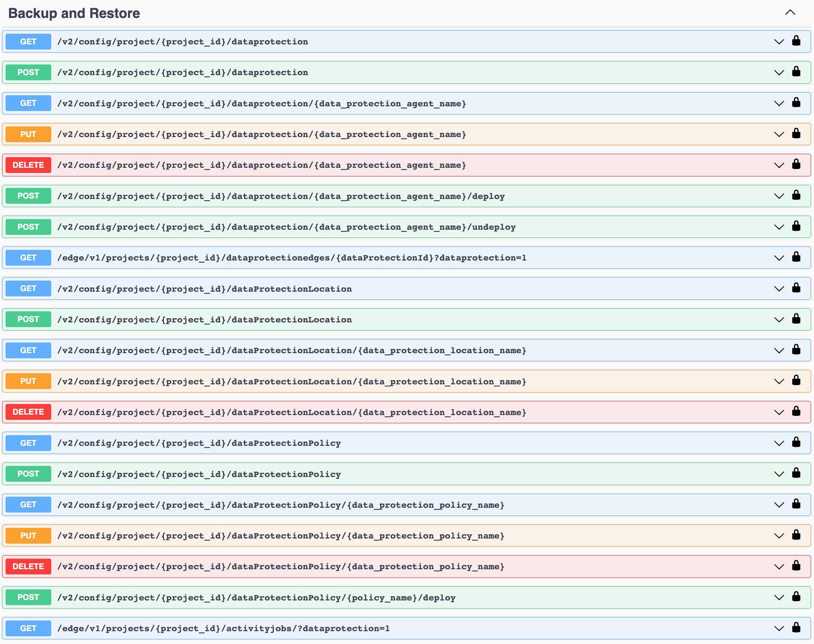The height and width of the screenshot is (644, 814).
Task: Click lock on POST policy_name deploy row
Action: pyautogui.click(x=796, y=597)
